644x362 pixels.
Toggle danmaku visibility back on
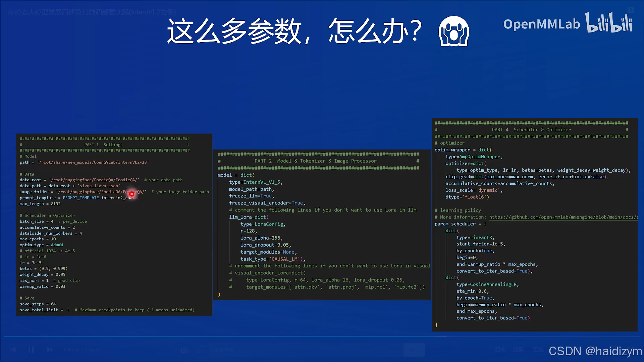click(184, 350)
